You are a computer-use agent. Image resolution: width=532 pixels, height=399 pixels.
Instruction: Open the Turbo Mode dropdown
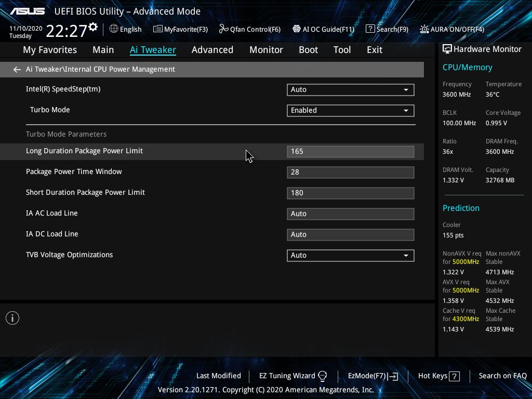pyautogui.click(x=351, y=111)
